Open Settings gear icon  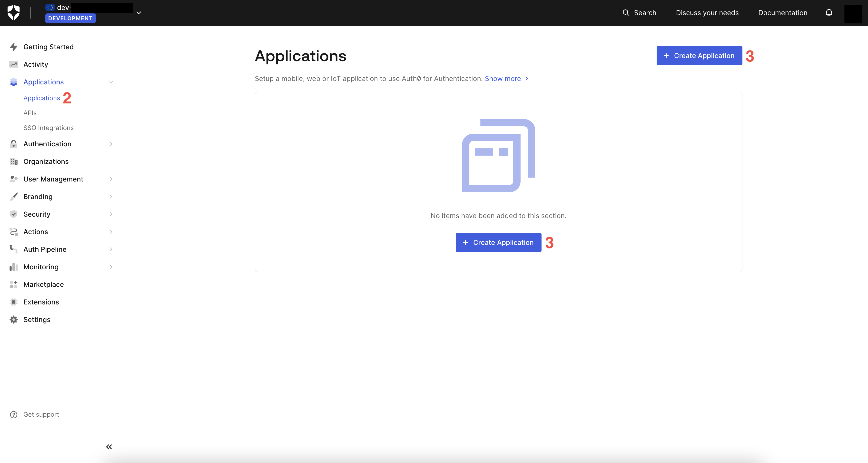[x=13, y=319]
